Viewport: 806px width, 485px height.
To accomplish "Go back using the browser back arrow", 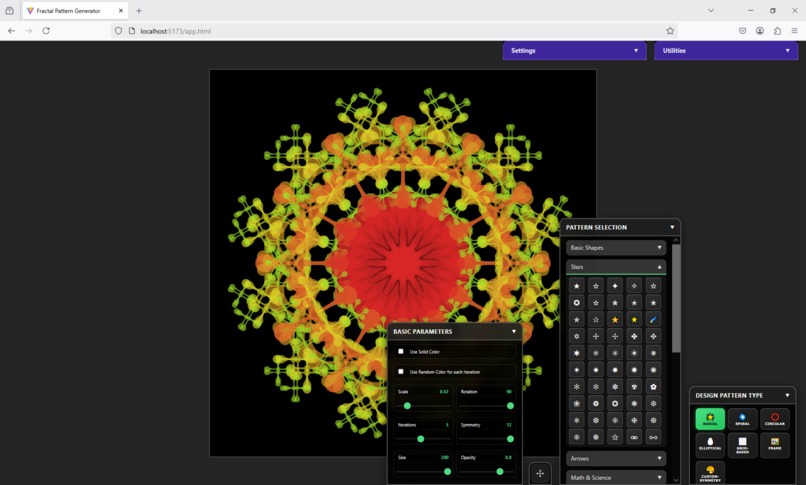I will (x=11, y=31).
